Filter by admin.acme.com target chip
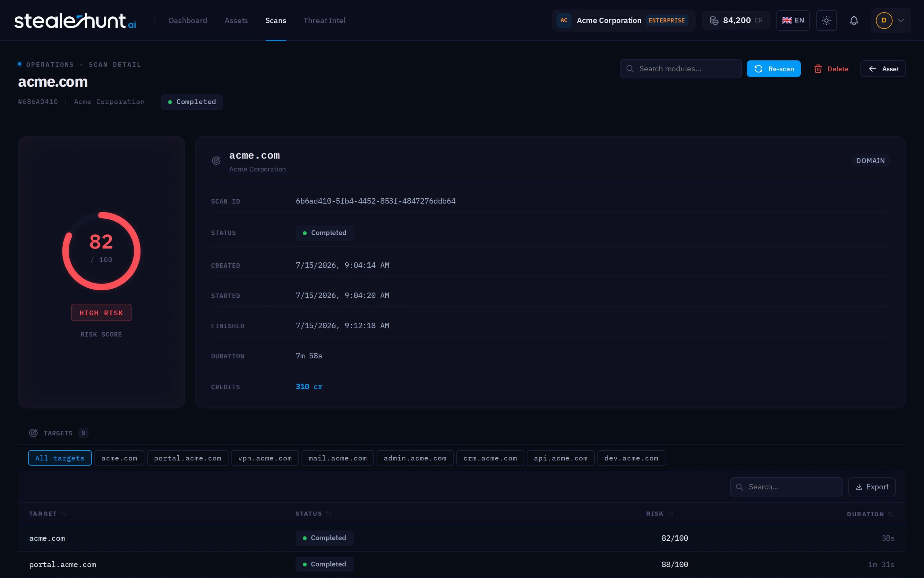The image size is (924, 578). [415, 458]
